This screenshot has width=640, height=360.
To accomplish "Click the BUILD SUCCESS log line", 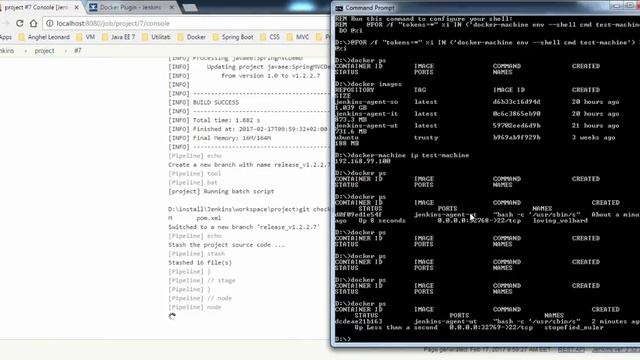I will (203, 102).
